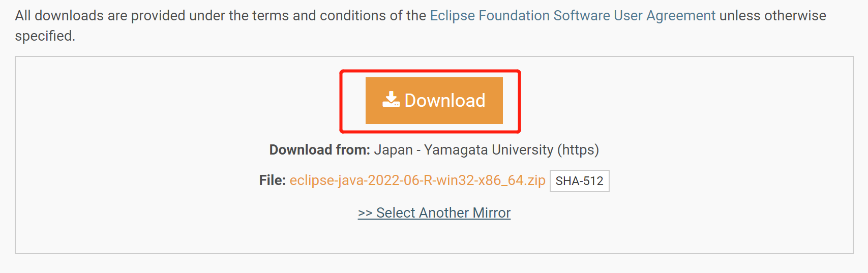Click the "unless otherwise specified." text
This screenshot has height=273, width=868.
pyautogui.click(x=772, y=16)
